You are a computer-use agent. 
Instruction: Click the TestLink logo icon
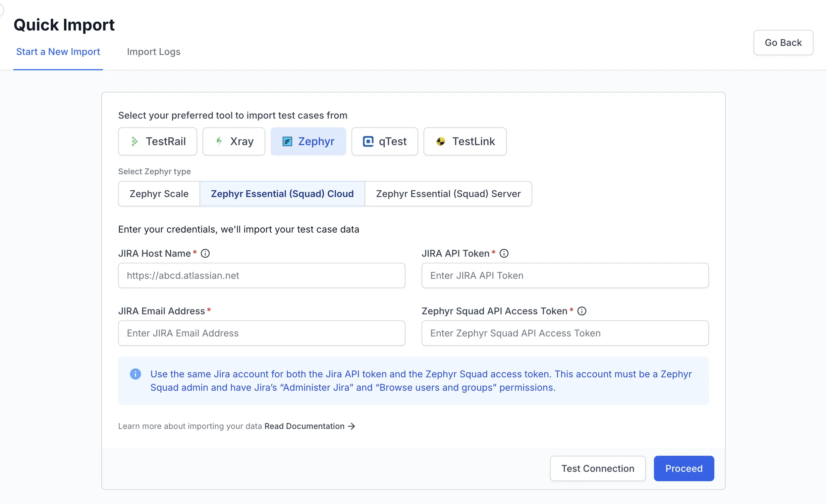click(x=441, y=141)
